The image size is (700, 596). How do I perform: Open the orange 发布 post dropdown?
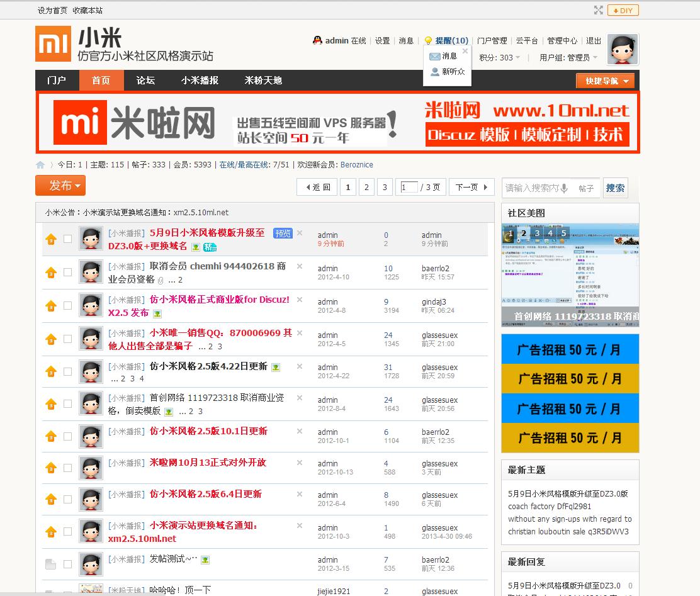click(x=60, y=185)
